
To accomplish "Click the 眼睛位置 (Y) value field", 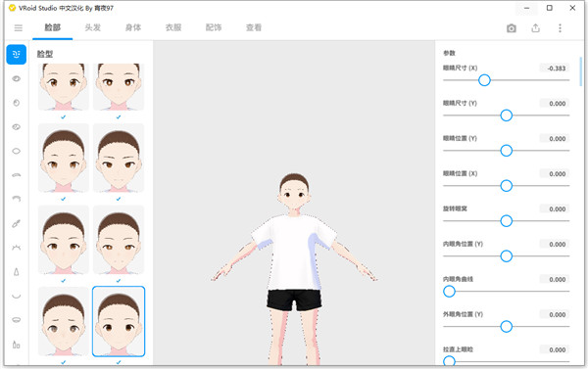I will (x=555, y=139).
